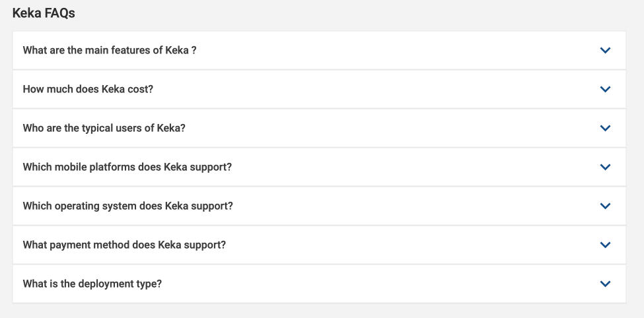Select "Who are the typical users of Keka?" text

(104, 128)
